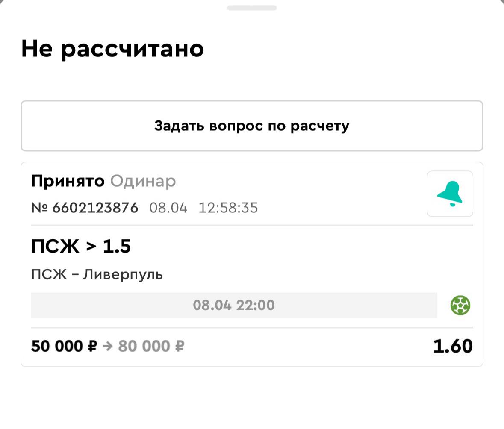Tap the sheet drag handle at top
The image size is (504, 429).
click(252, 8)
